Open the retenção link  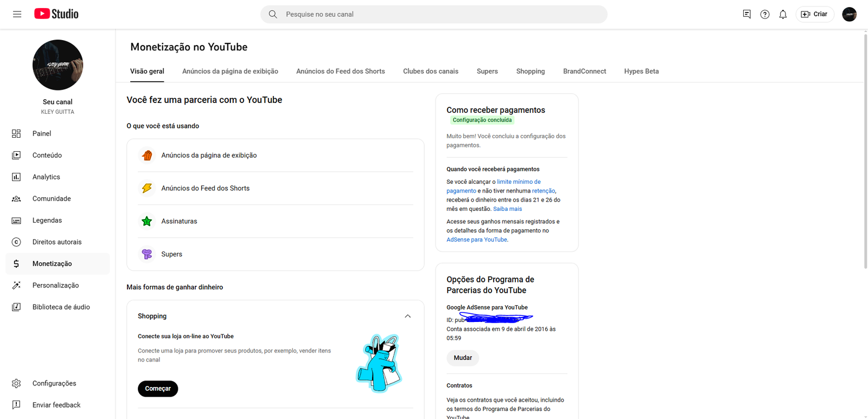tap(544, 191)
